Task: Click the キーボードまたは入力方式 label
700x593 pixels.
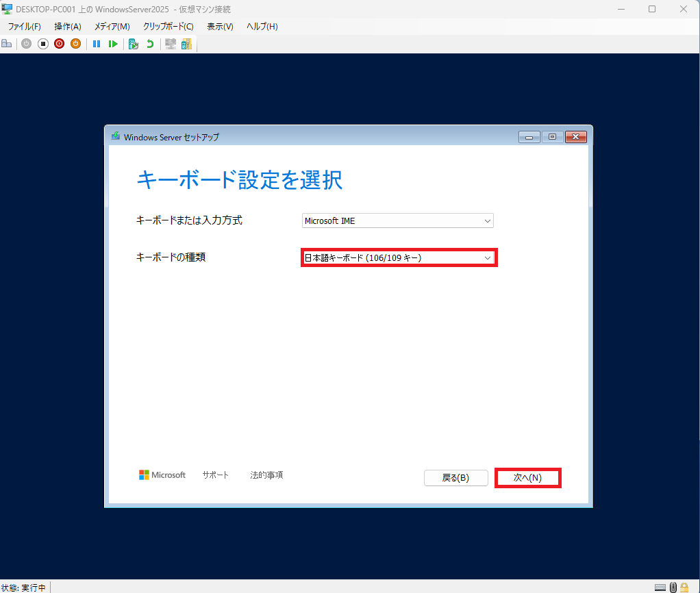Action: (189, 220)
